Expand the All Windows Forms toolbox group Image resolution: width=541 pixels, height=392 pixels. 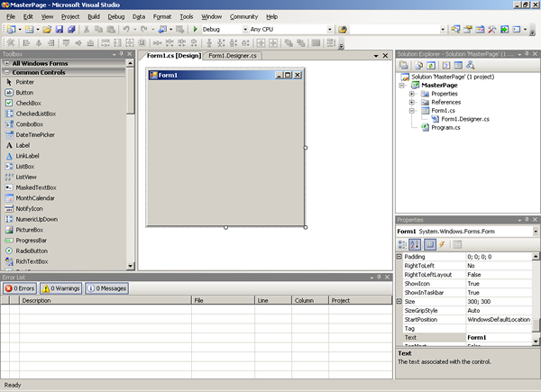[x=6, y=63]
